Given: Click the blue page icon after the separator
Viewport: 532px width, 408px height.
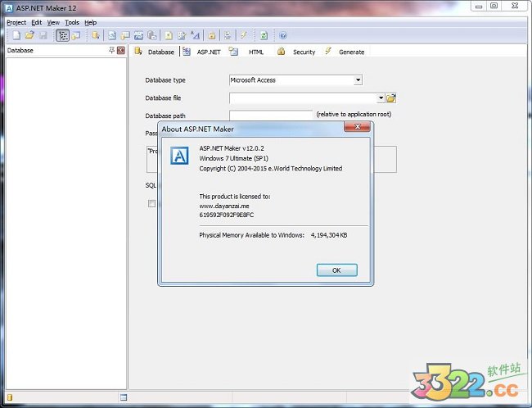Looking at the screenshot, I should pos(112,35).
